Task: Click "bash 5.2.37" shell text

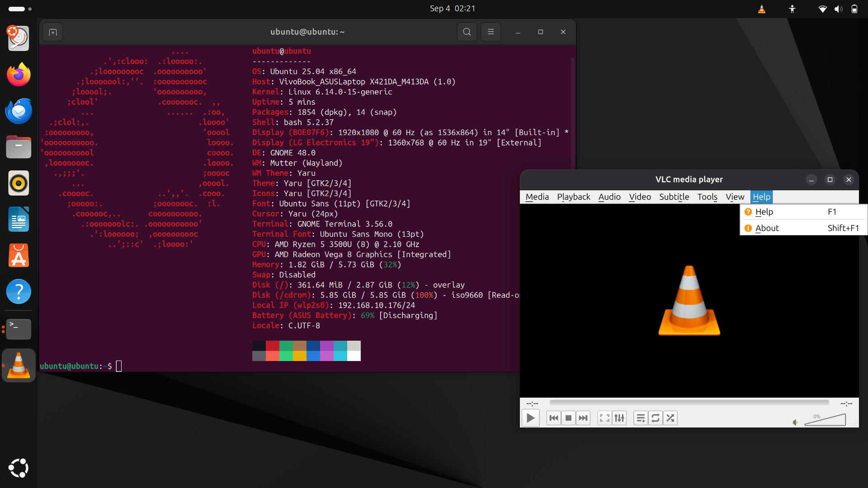Action: [308, 122]
